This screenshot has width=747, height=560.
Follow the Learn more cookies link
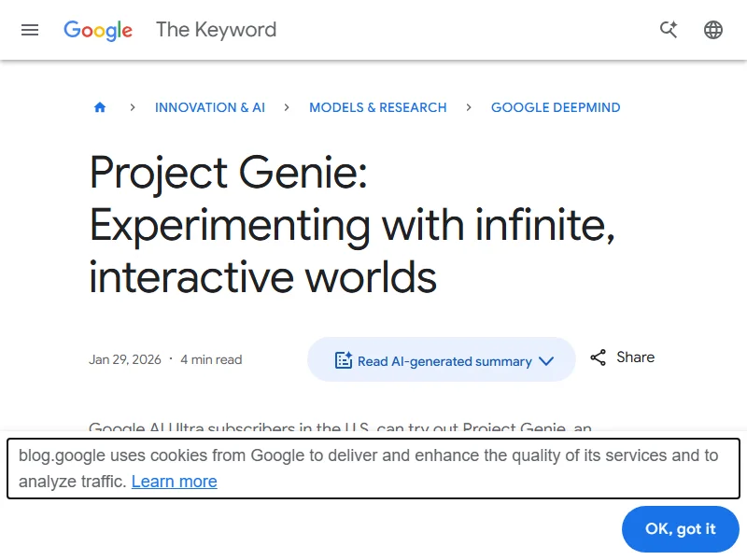click(174, 482)
